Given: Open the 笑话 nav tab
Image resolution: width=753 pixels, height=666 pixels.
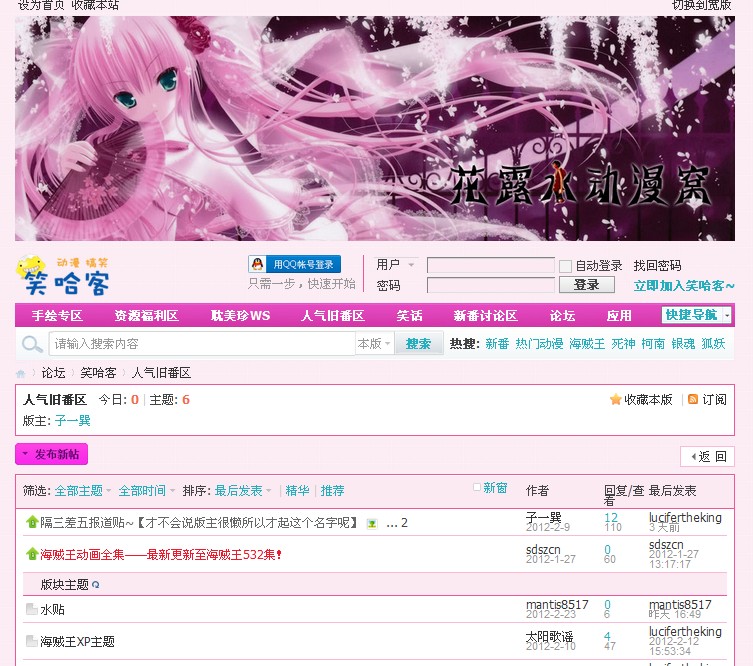Looking at the screenshot, I should tap(409, 315).
